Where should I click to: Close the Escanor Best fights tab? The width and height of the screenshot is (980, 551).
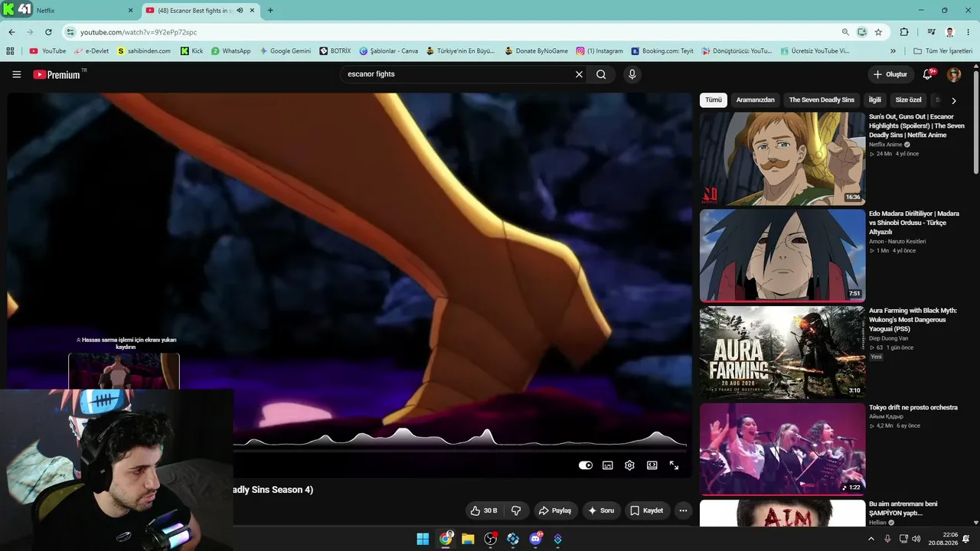[x=252, y=11]
